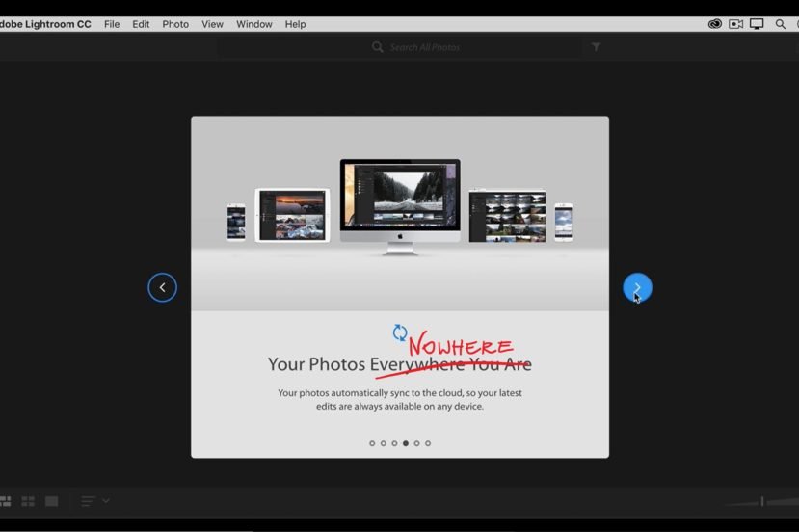
Task: Go to next onboarding slide arrow
Action: [x=637, y=287]
